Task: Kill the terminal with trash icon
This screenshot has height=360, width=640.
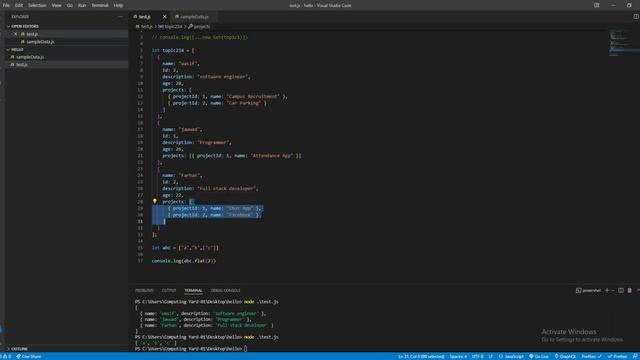Action: 629,291
